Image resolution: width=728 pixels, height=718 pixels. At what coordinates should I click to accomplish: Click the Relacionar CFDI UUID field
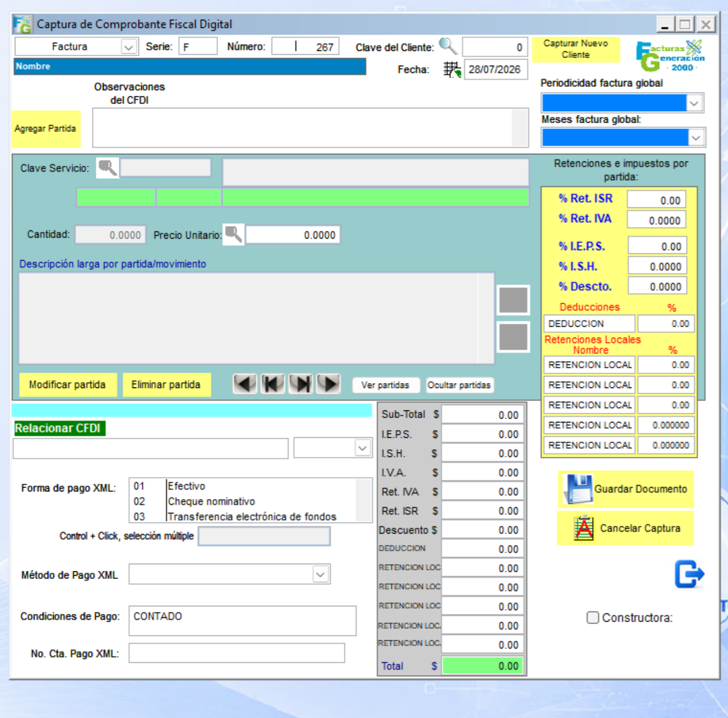click(151, 448)
